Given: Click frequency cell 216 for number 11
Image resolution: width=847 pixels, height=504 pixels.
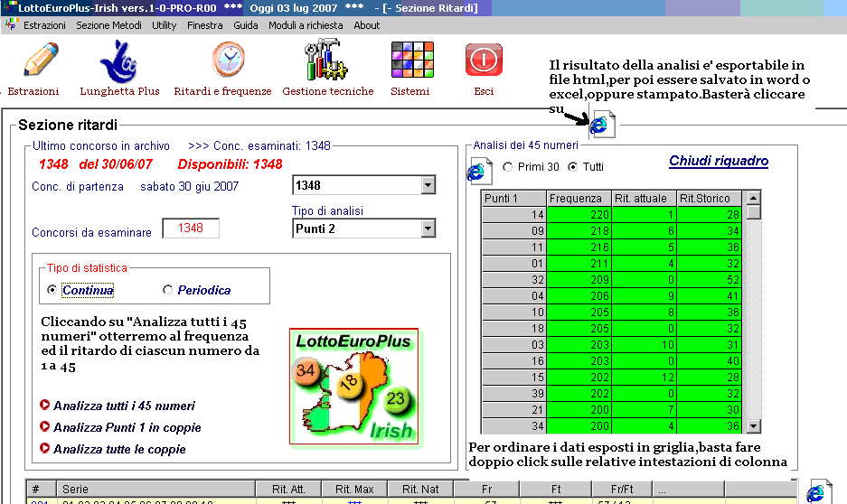Looking at the screenshot, I should pos(579,247).
